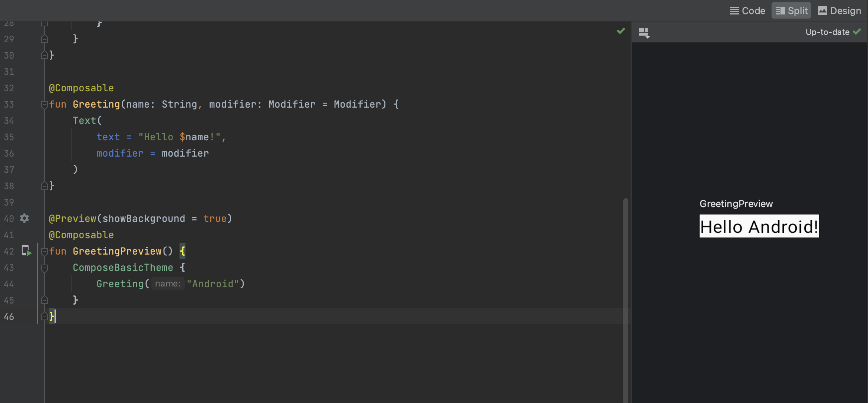Click the @Composable annotation on line 32
This screenshot has height=403, width=868.
click(x=82, y=88)
